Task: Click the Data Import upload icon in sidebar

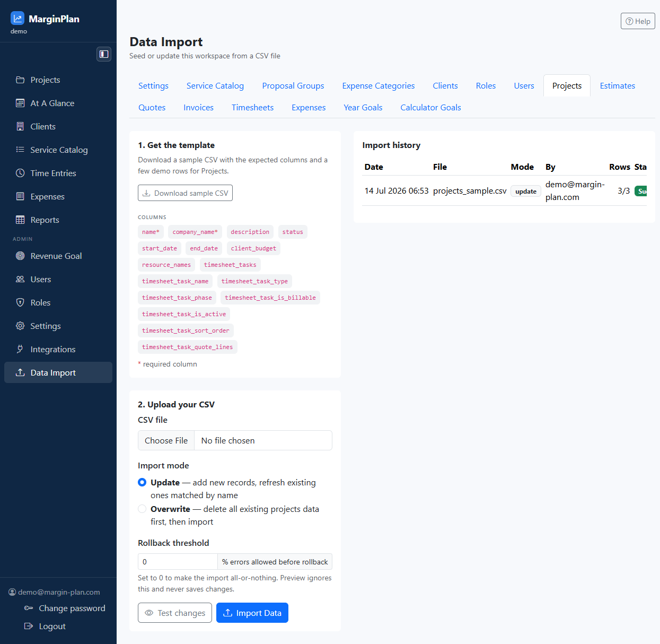Action: (x=20, y=372)
